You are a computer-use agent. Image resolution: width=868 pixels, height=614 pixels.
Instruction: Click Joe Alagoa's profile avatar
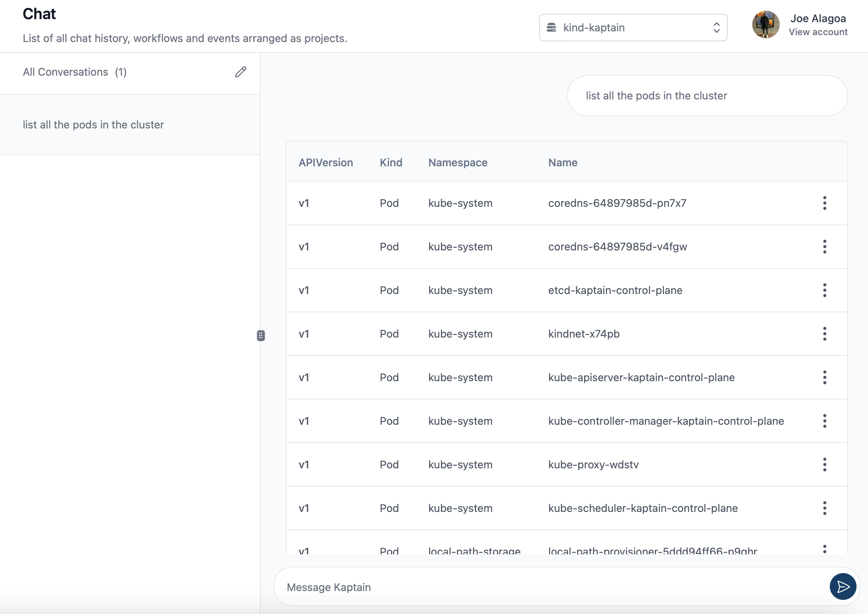coord(766,24)
